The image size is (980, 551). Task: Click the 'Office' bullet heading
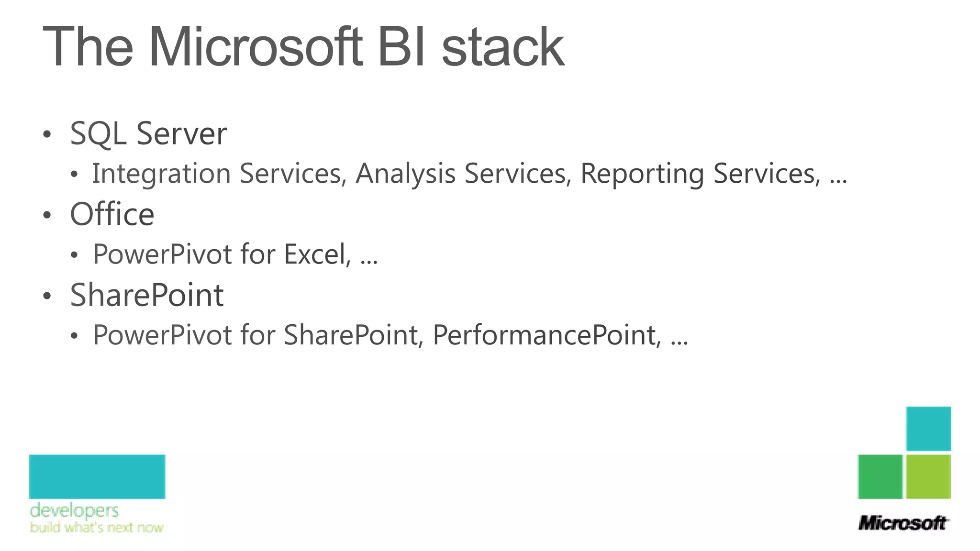click(112, 214)
